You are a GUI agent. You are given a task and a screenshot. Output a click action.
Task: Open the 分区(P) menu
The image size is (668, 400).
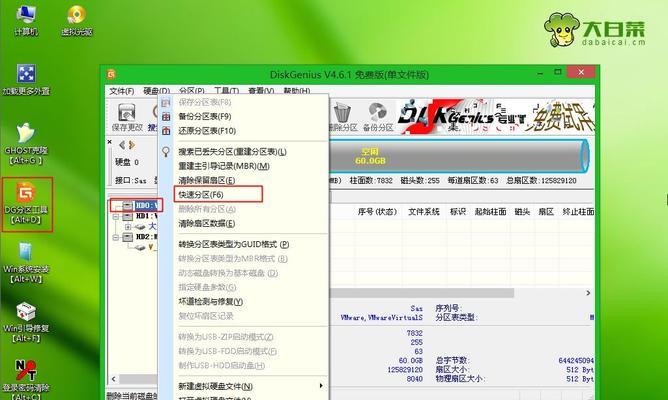[192, 91]
